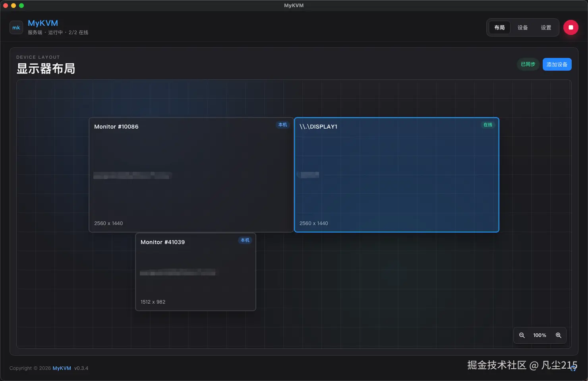Click the 在线 badge on DISPLAY1
The width and height of the screenshot is (588, 381).
tap(487, 125)
